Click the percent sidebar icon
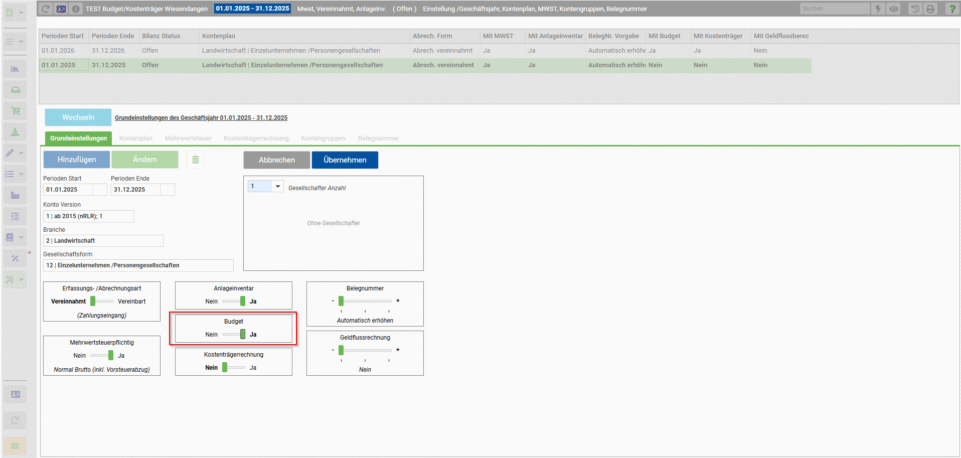This screenshot has width=961, height=458. (x=15, y=258)
